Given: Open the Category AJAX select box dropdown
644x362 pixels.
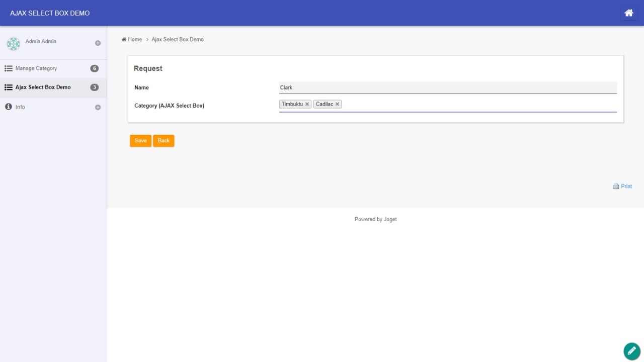Looking at the screenshot, I should point(478,104).
